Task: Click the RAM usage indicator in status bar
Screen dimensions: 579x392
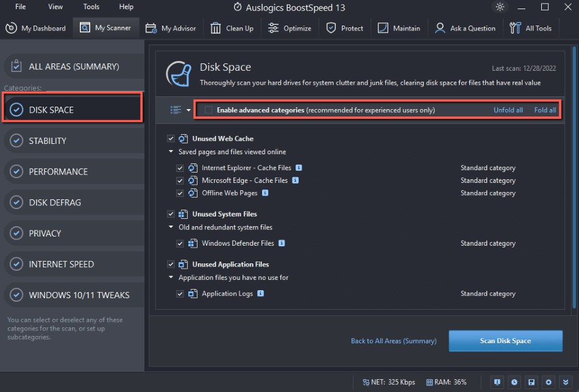Action: coord(446,382)
